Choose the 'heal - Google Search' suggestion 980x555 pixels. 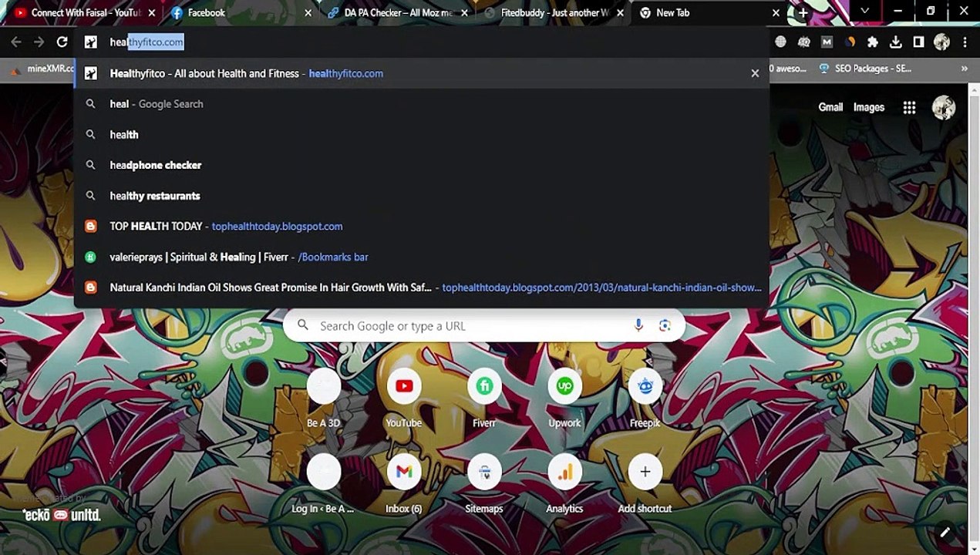[x=422, y=104]
